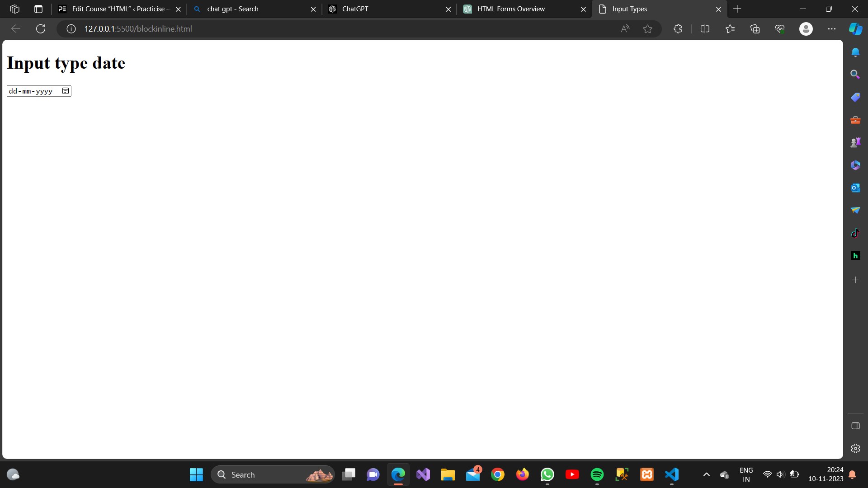This screenshot has width=868, height=488.
Task: Open sidebar Tools briefcase
Action: (x=855, y=120)
